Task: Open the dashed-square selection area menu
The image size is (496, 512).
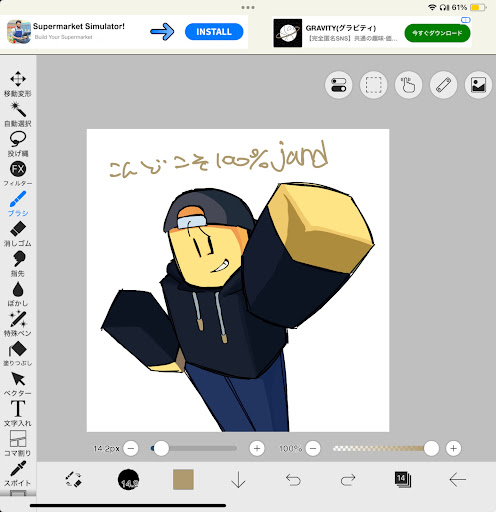Action: tap(373, 85)
